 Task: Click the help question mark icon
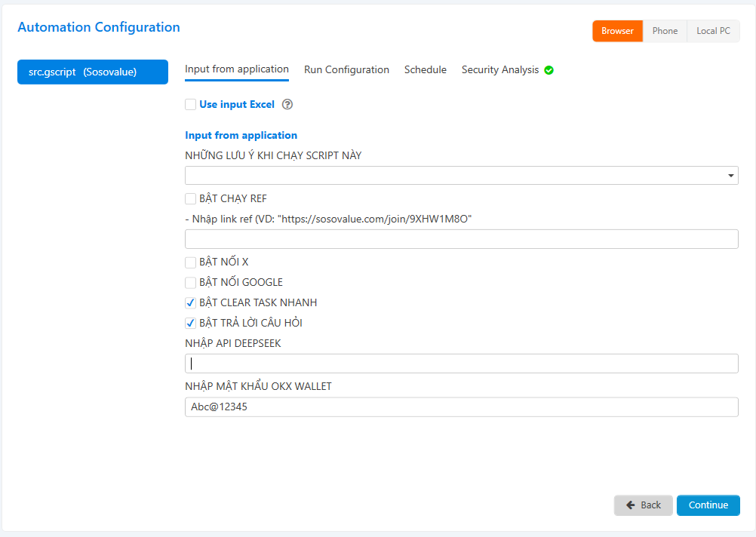[287, 105]
